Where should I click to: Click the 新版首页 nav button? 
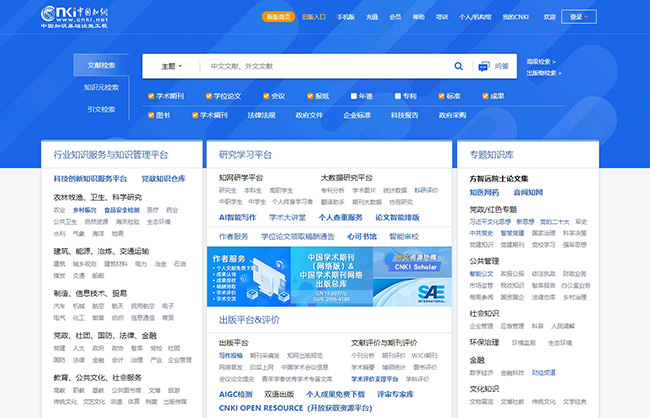click(x=278, y=17)
